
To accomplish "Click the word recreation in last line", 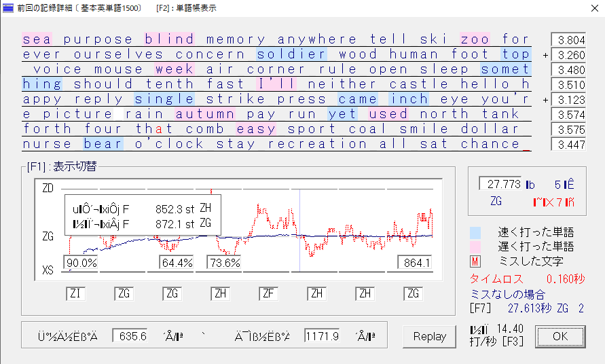I will (317, 144).
